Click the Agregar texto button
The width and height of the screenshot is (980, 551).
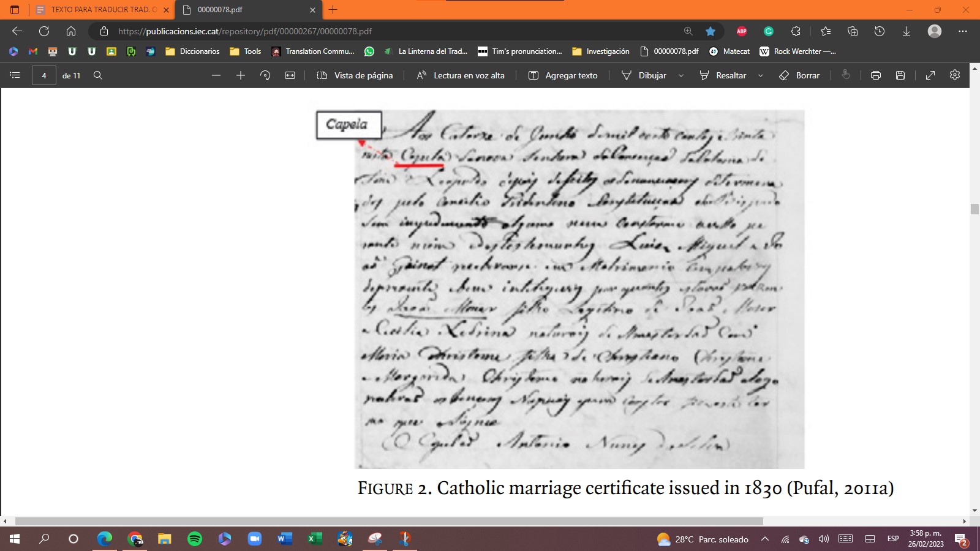[563, 75]
